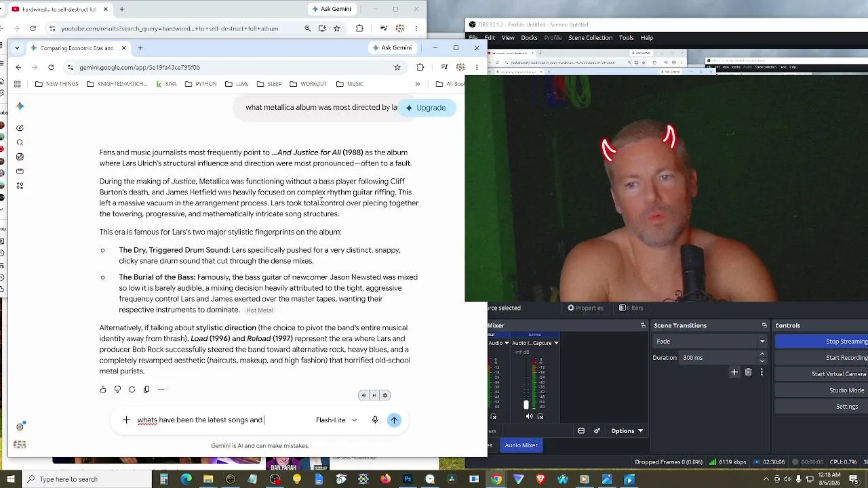Reload the Gemini page

coord(51,67)
